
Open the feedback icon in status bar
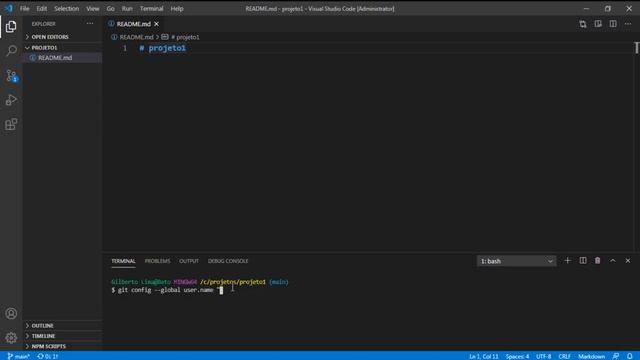point(616,356)
